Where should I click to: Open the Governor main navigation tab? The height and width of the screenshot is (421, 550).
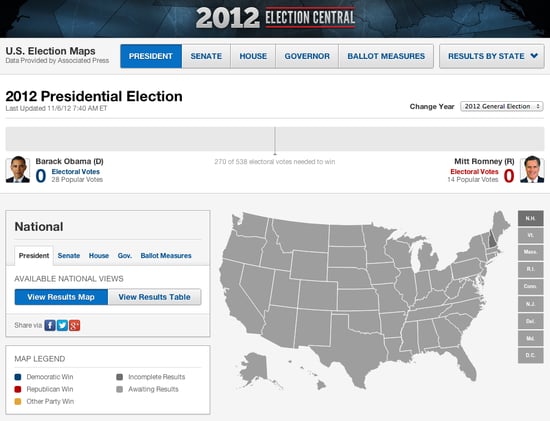pyautogui.click(x=307, y=56)
